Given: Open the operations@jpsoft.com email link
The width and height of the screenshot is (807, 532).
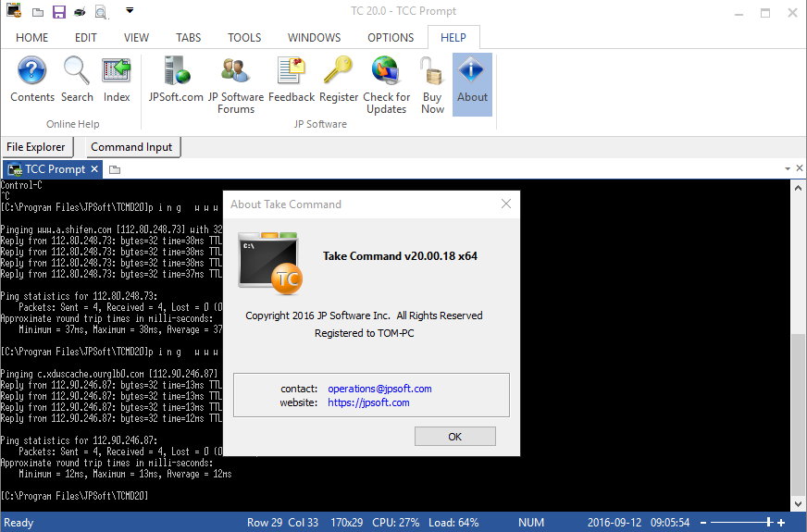Looking at the screenshot, I should pyautogui.click(x=379, y=389).
